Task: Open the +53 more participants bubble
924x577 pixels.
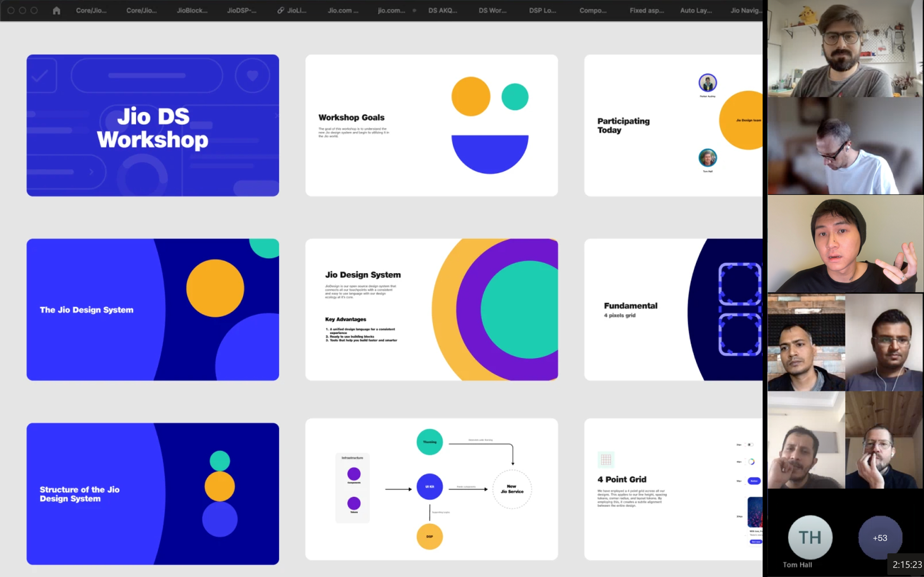Action: pyautogui.click(x=880, y=537)
